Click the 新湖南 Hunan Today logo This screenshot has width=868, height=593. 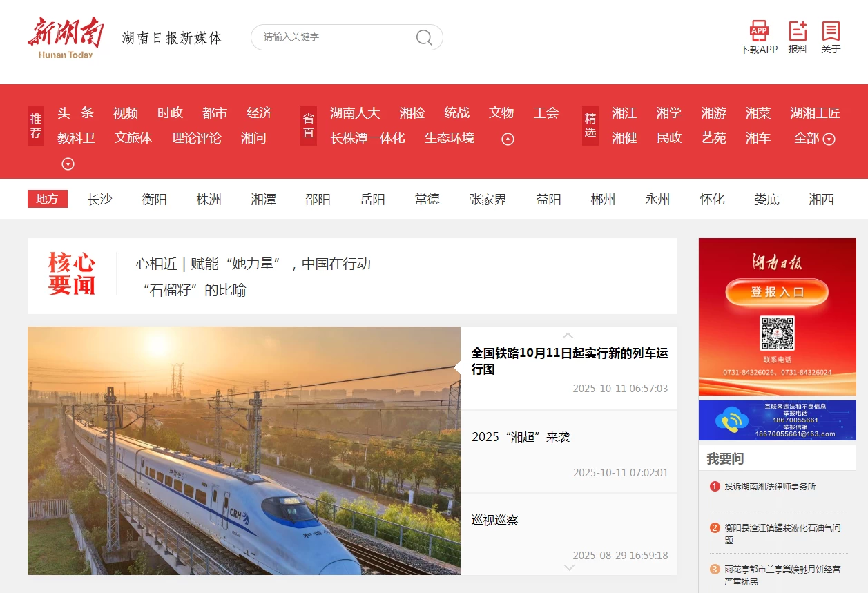coord(66,38)
